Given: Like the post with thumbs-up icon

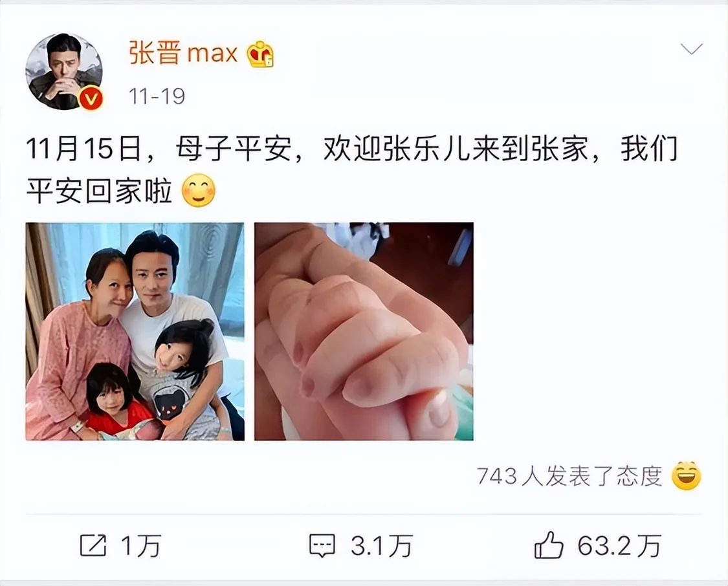Looking at the screenshot, I should pyautogui.click(x=549, y=545).
